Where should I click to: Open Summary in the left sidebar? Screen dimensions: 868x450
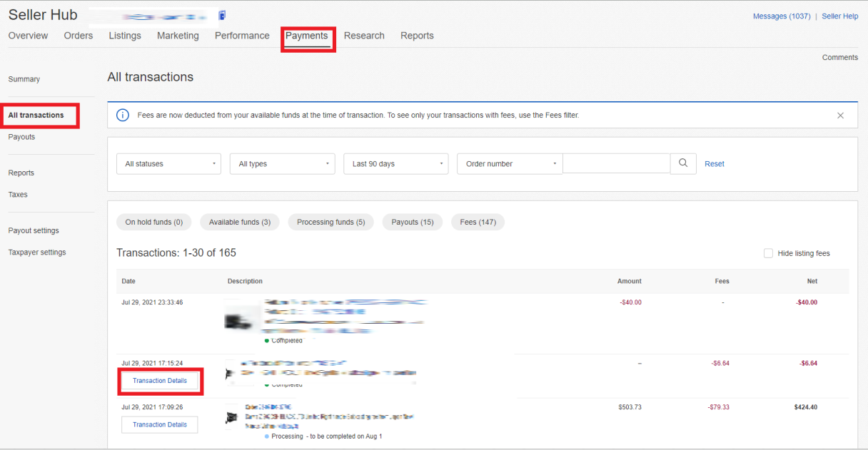(x=24, y=79)
